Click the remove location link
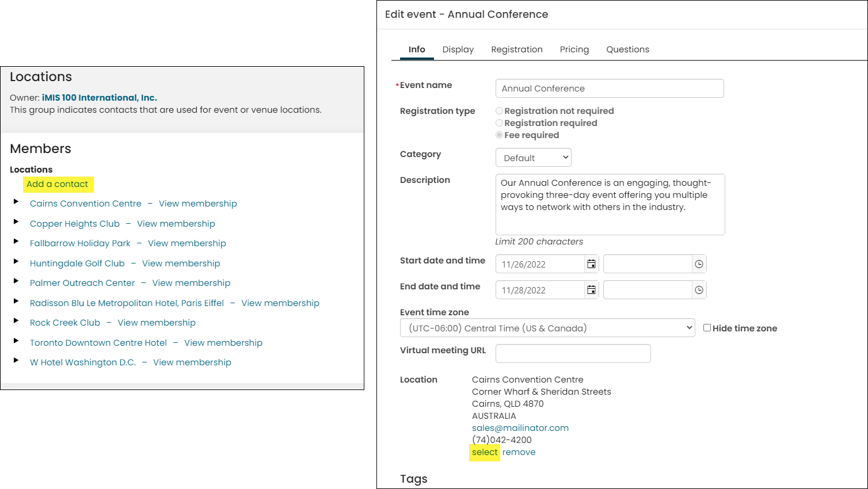The image size is (868, 489). click(519, 452)
